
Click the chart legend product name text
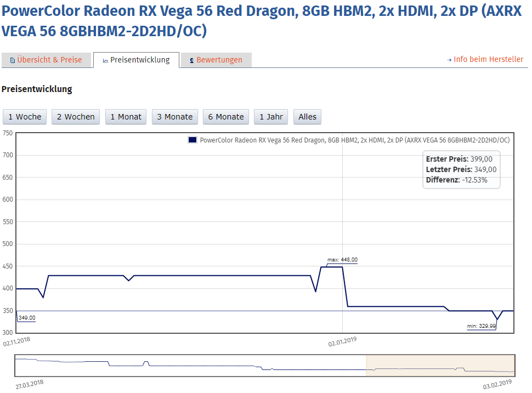355,140
